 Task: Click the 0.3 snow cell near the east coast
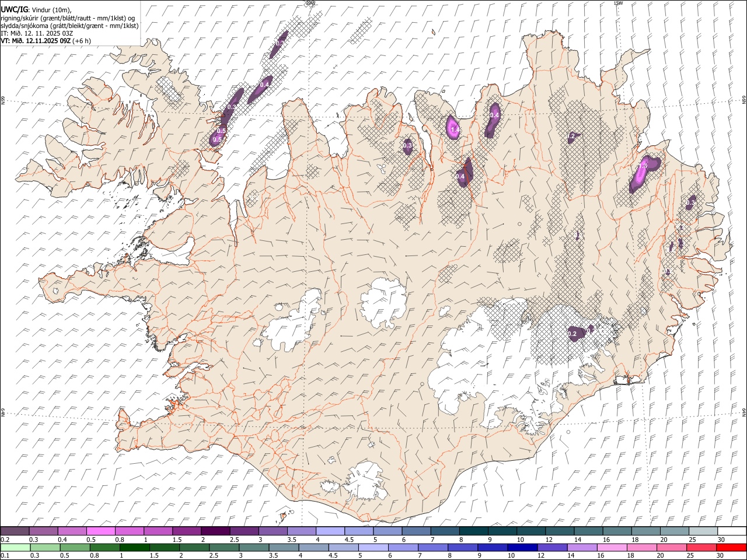(690, 202)
